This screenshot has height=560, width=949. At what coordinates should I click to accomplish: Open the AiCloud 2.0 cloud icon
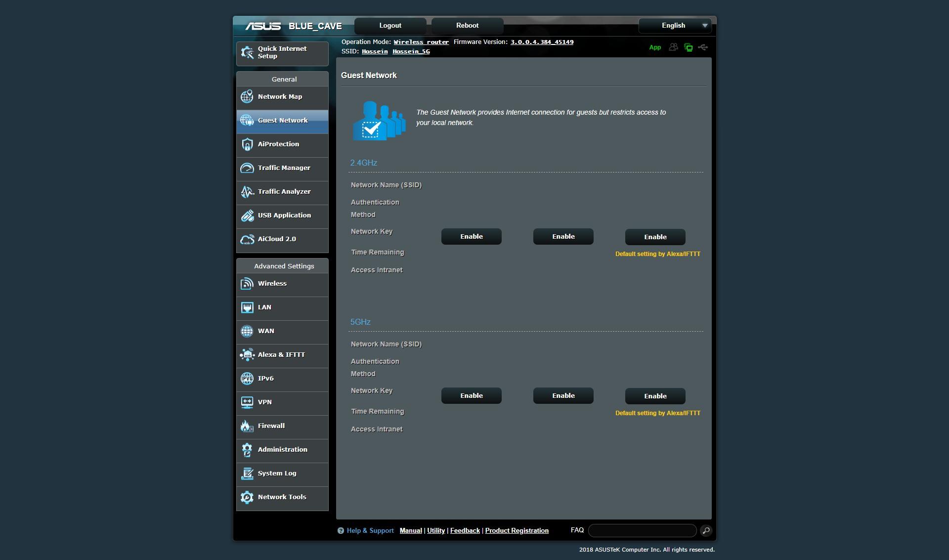[247, 239]
